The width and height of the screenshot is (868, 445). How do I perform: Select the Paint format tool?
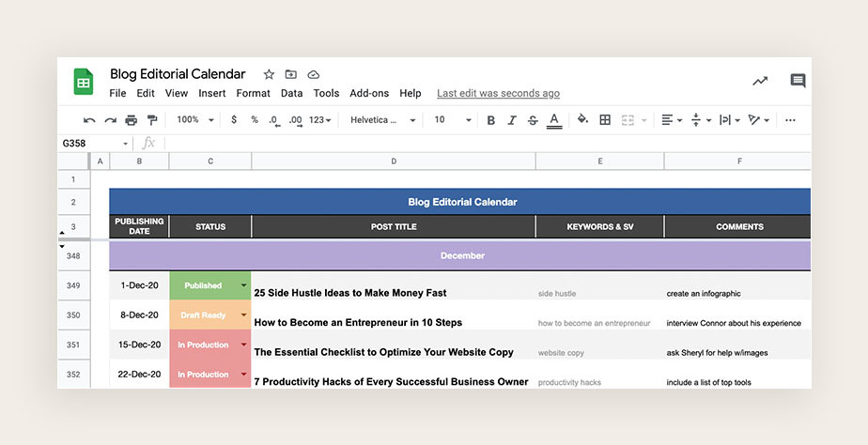pyautogui.click(x=151, y=120)
